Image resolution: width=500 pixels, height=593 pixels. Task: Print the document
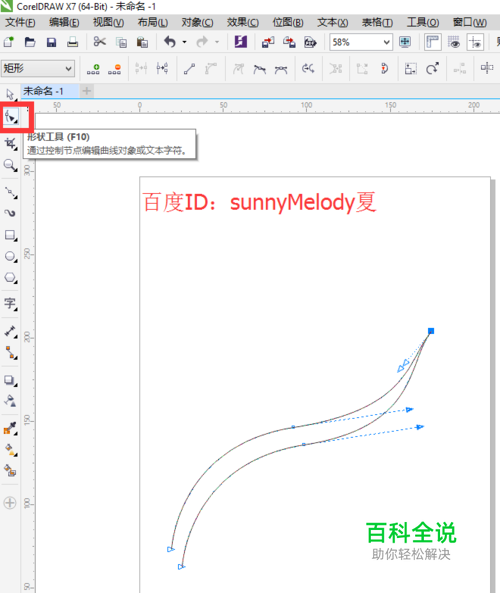[73, 42]
